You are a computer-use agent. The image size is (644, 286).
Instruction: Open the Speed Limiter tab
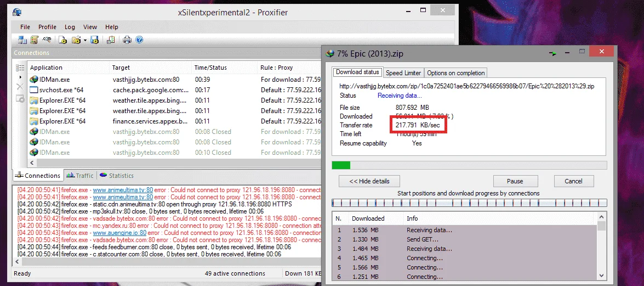point(403,73)
